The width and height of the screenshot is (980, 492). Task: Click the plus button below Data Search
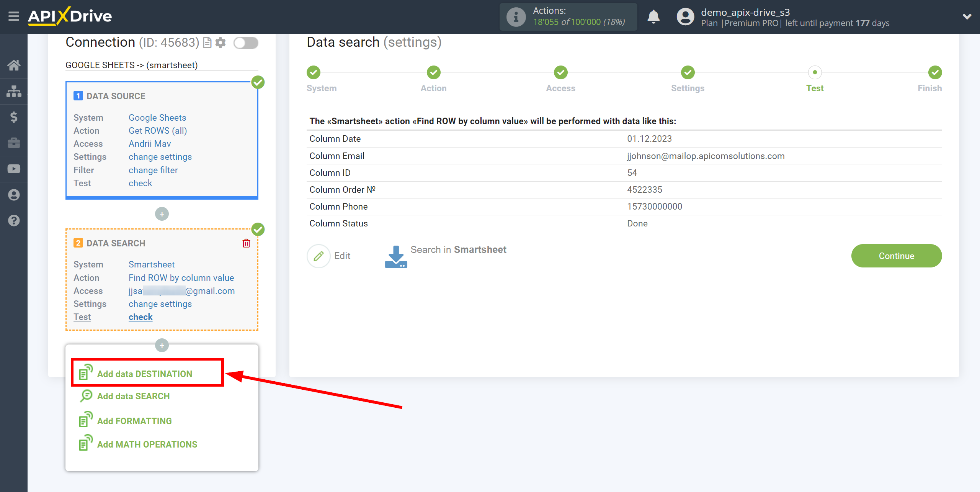pos(162,345)
